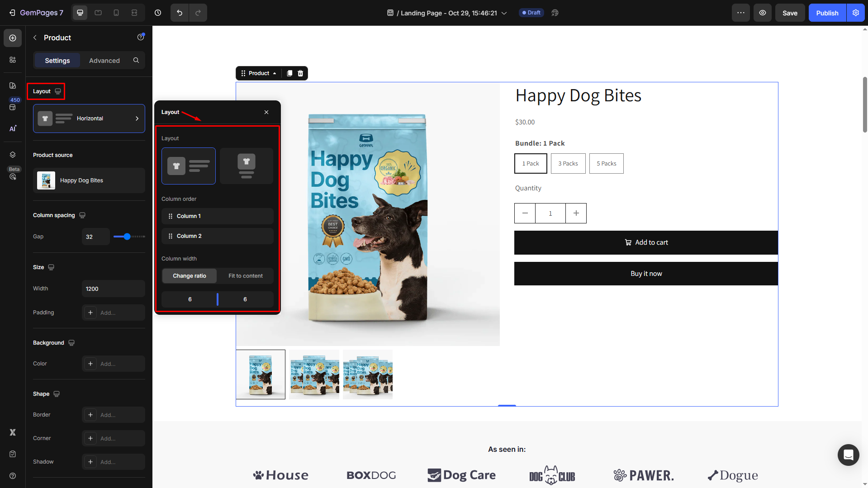Select the 3 Packs bundle option
The height and width of the screenshot is (488, 868).
[568, 163]
